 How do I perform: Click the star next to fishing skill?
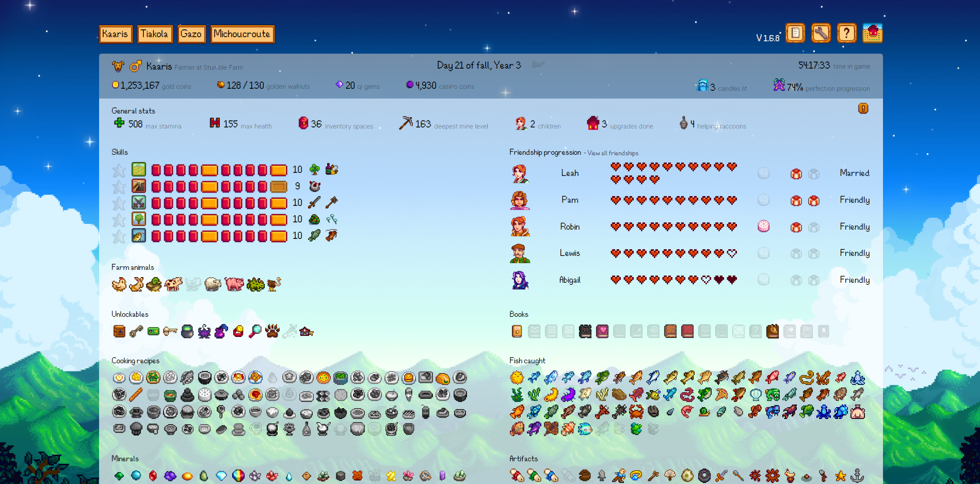(x=119, y=236)
